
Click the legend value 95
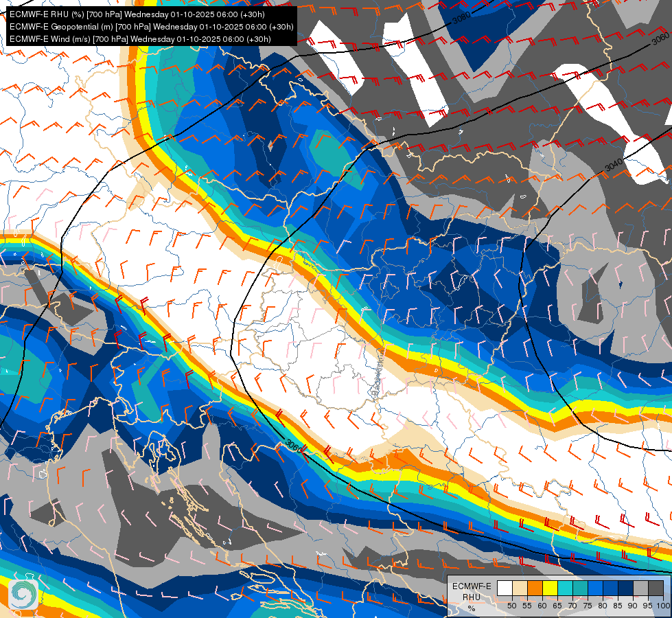(647, 606)
